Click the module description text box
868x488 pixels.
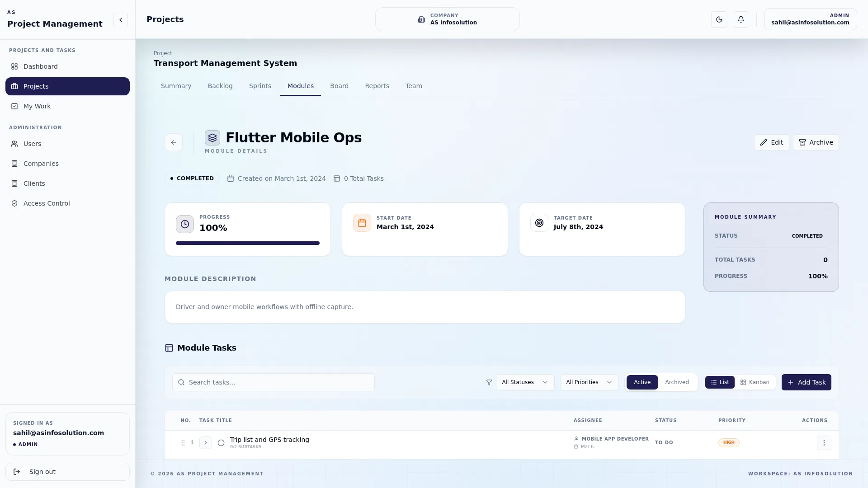coord(425,307)
